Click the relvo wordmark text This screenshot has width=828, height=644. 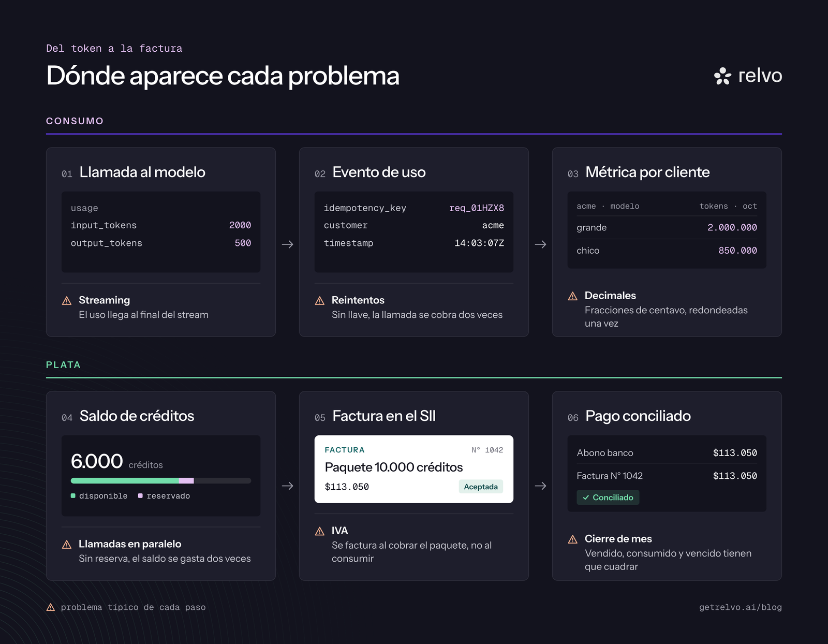[x=760, y=76]
